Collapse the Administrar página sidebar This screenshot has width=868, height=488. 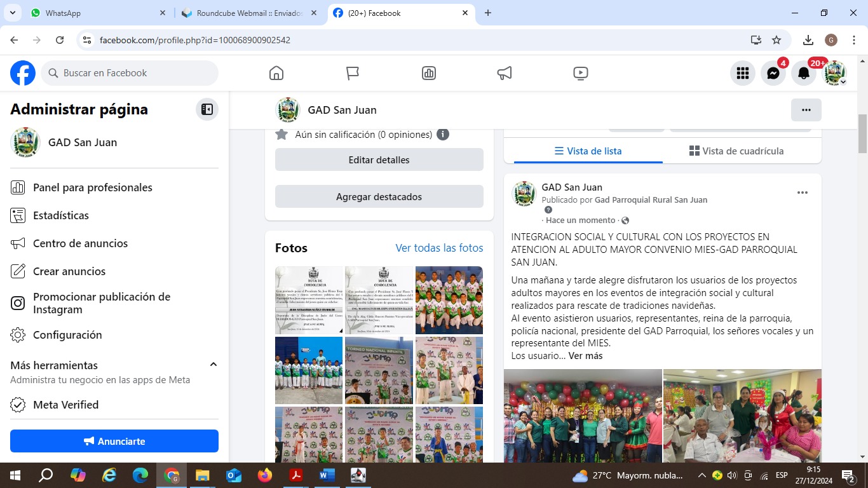click(x=207, y=109)
